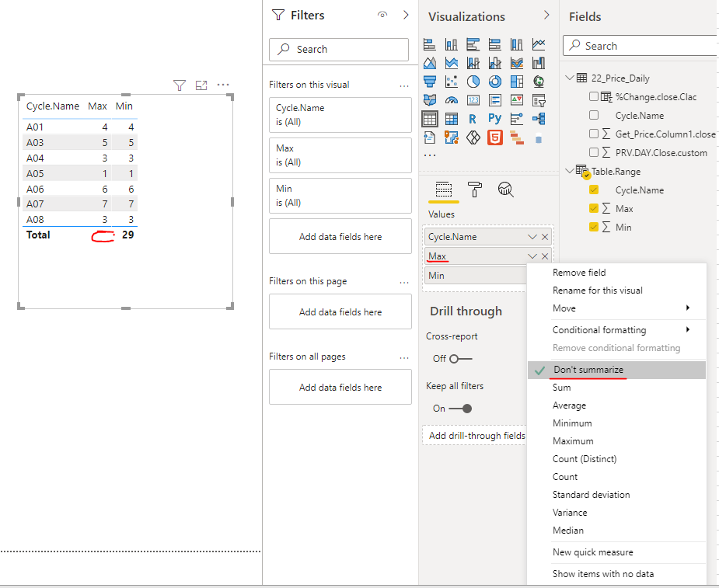The image size is (719, 588).
Task: Select the Filled map visual
Action: 429,100
